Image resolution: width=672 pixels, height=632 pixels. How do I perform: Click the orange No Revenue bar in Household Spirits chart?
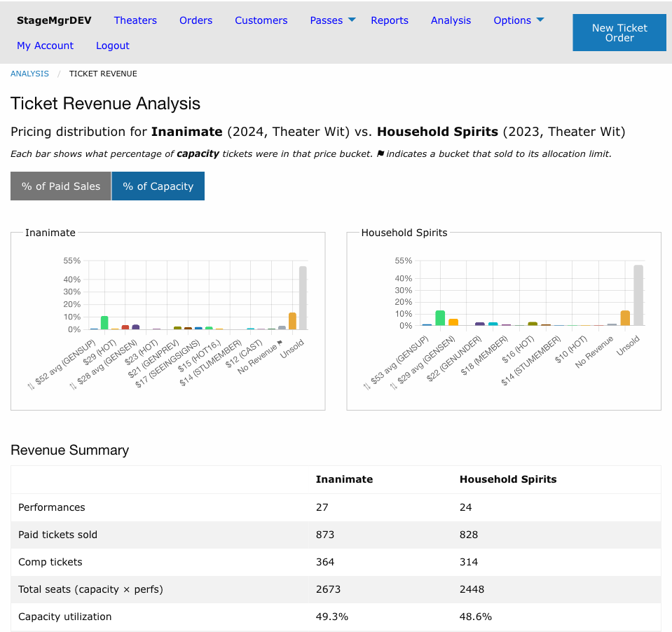click(x=625, y=318)
